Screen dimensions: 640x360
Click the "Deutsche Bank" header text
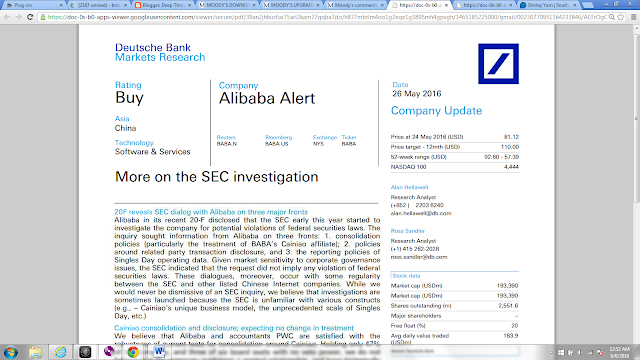click(x=153, y=47)
